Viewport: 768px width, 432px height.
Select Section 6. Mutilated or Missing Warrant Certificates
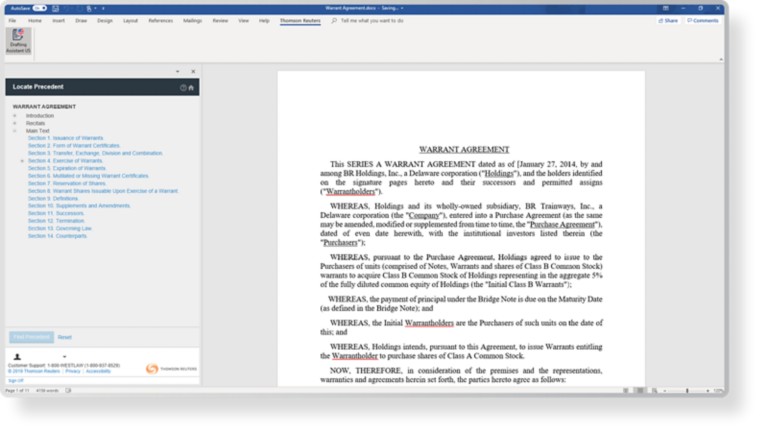tap(88, 176)
